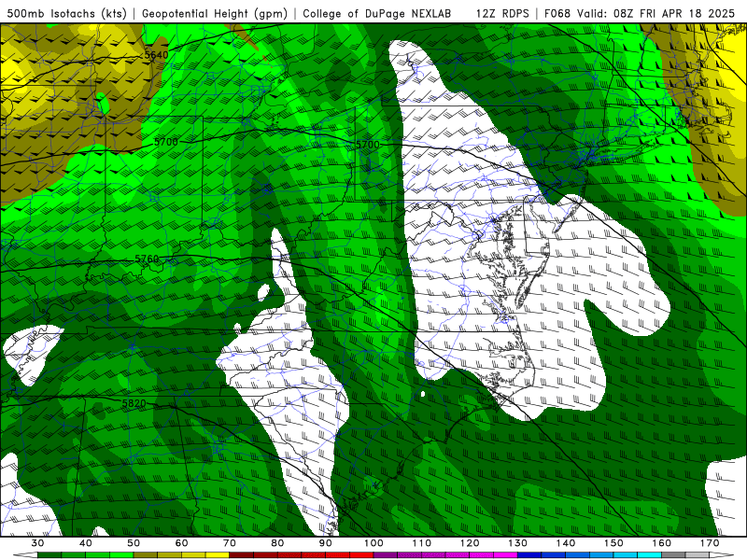747x560 pixels.
Task: Pick the bright red swatch ending at 100
Action: 361,555
